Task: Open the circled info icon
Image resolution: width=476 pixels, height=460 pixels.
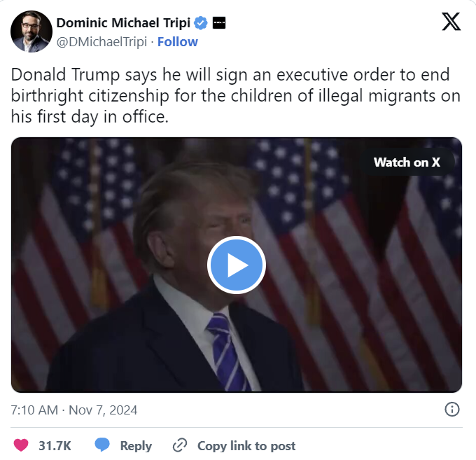Action: coord(452,410)
